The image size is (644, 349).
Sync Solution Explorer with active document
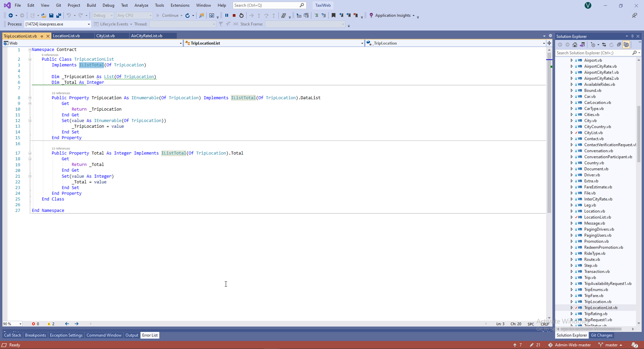pos(604,45)
